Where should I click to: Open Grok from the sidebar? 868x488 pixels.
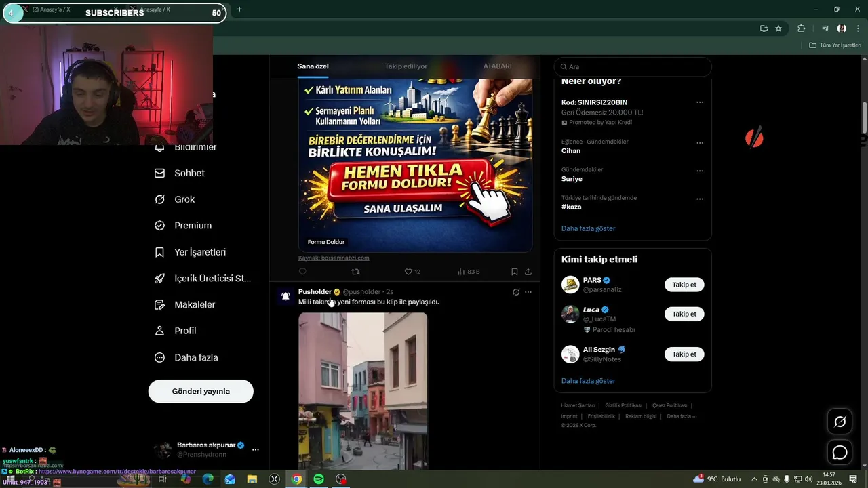175,199
